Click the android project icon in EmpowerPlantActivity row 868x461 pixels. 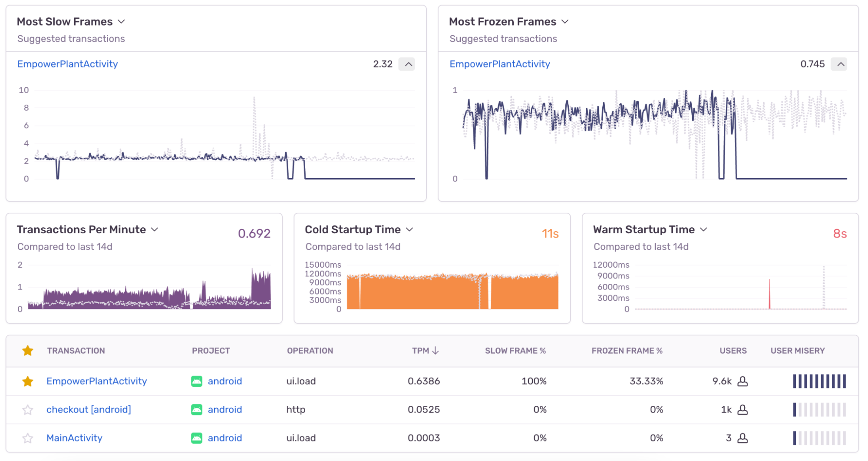click(197, 381)
